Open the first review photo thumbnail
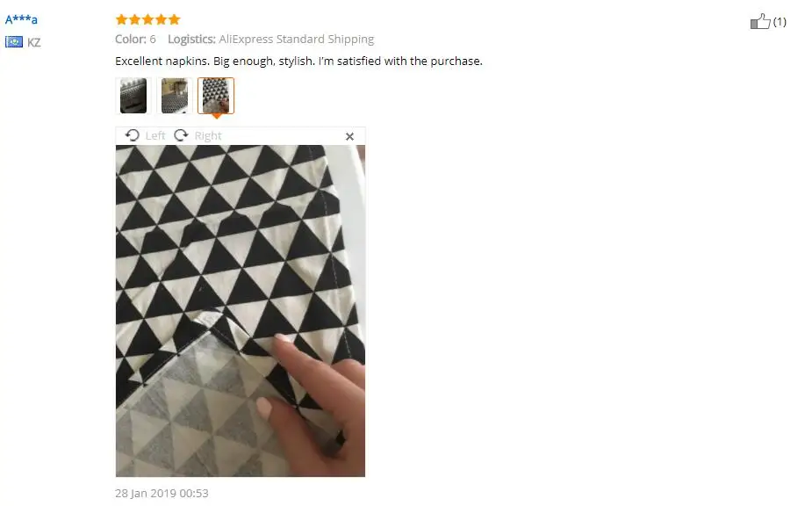 pyautogui.click(x=133, y=96)
